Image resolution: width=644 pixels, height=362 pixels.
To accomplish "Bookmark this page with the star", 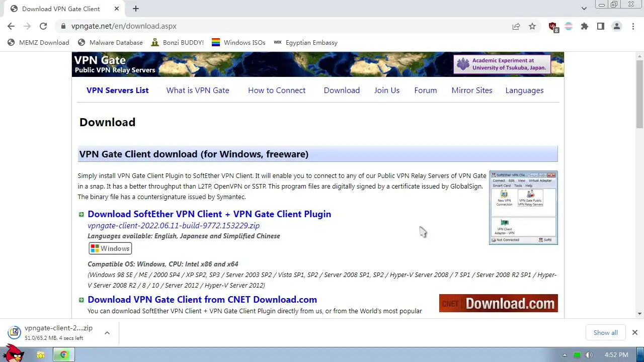I will (x=532, y=26).
